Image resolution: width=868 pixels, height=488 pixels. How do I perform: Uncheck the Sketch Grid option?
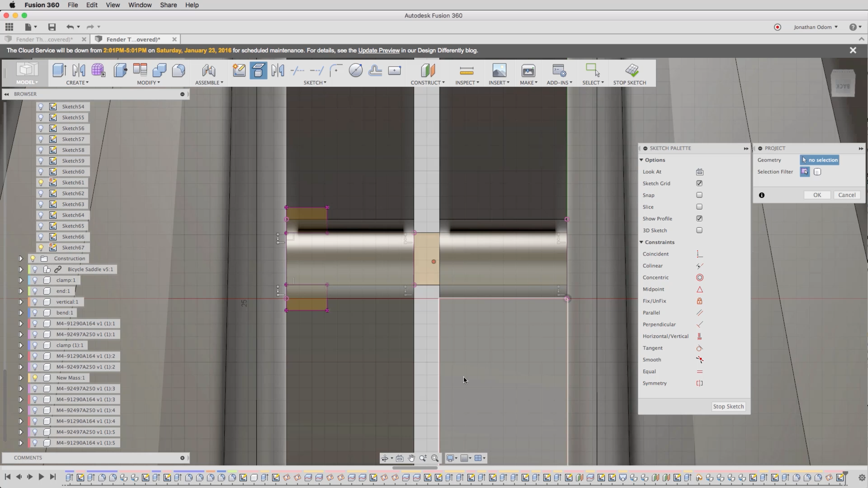click(x=699, y=183)
